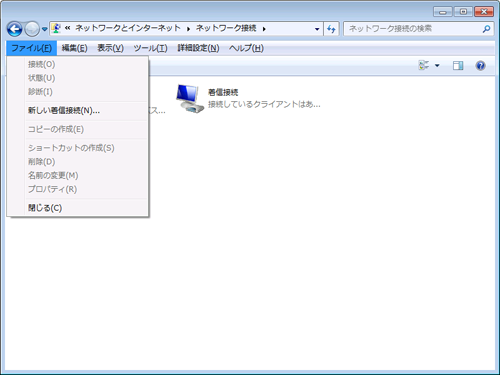Click the double chevron in the address bar

coord(67,28)
